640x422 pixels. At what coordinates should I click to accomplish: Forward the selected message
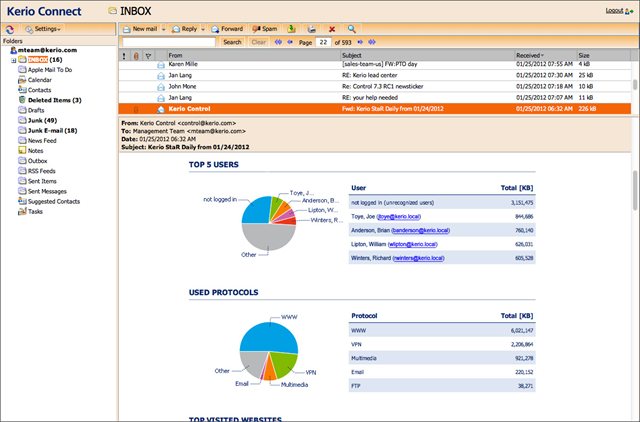click(227, 29)
